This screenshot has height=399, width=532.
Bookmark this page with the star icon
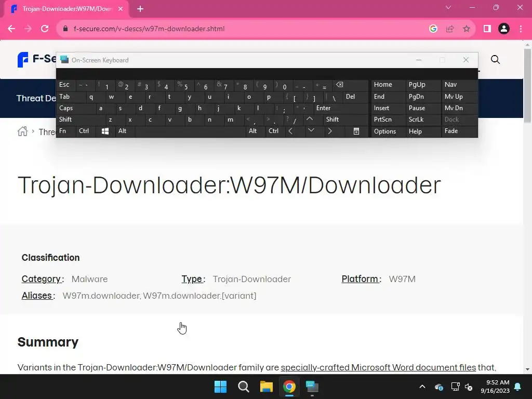click(x=467, y=29)
